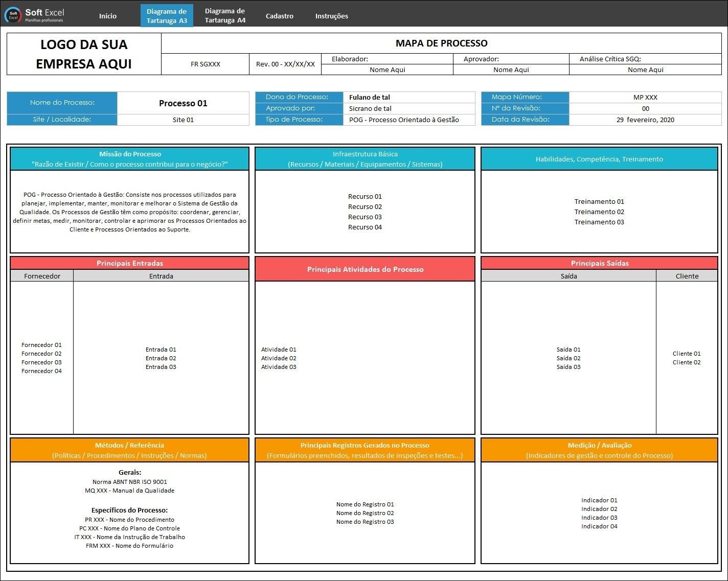
Task: Select the Missão do Processo description text
Action: [x=130, y=212]
